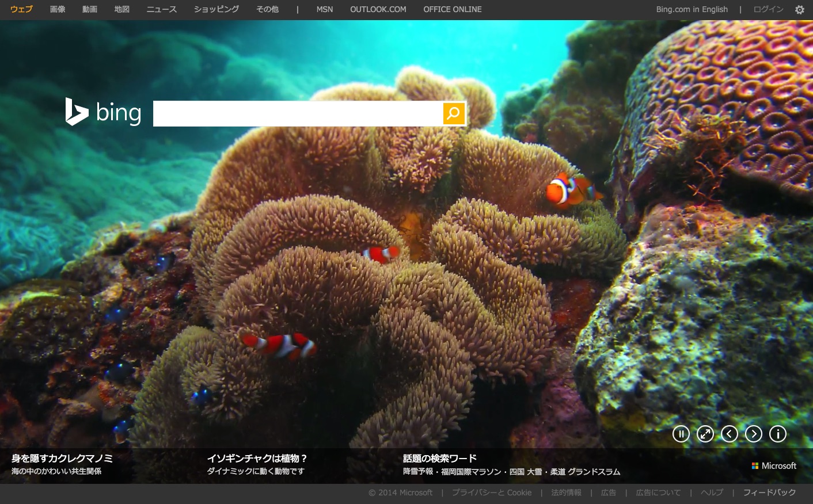Open the 動画 tab
The width and height of the screenshot is (813, 504).
point(90,10)
